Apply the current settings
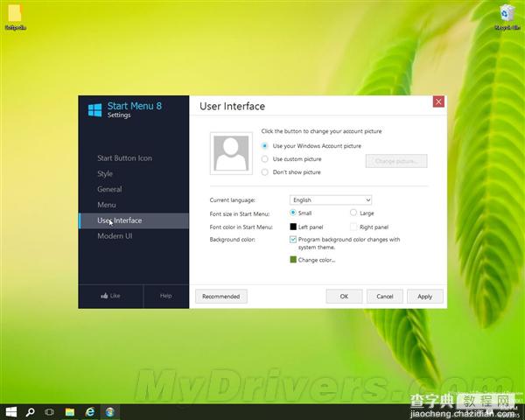This screenshot has height=420, width=525. [425, 297]
